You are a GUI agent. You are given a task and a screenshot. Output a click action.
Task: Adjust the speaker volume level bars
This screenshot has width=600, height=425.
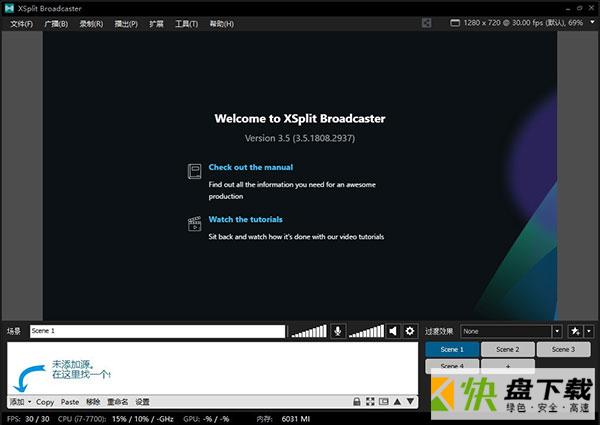coord(366,331)
